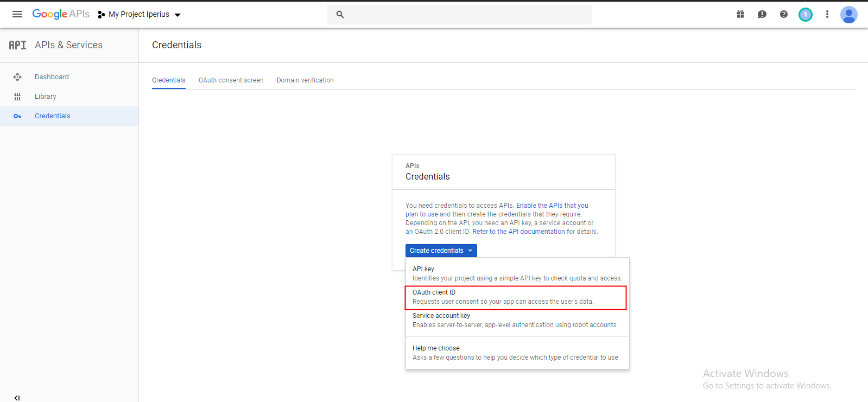
Task: Click the Create credentials button
Action: [441, 251]
